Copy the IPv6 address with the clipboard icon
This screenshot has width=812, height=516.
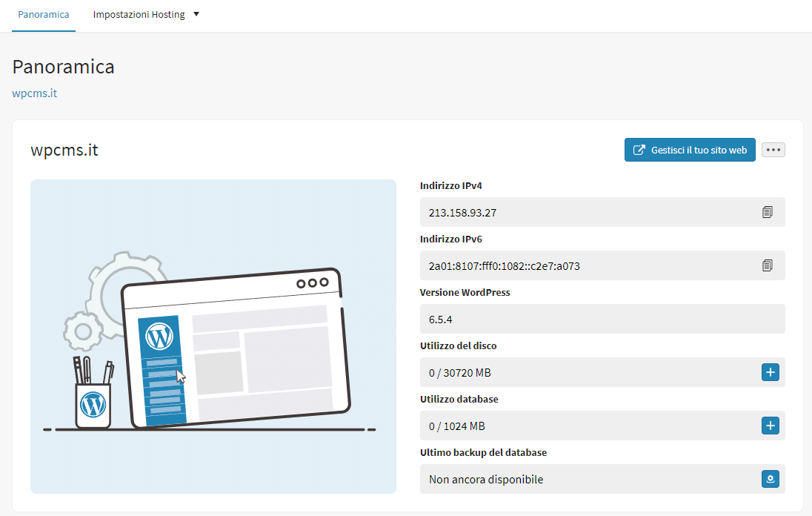tap(768, 265)
